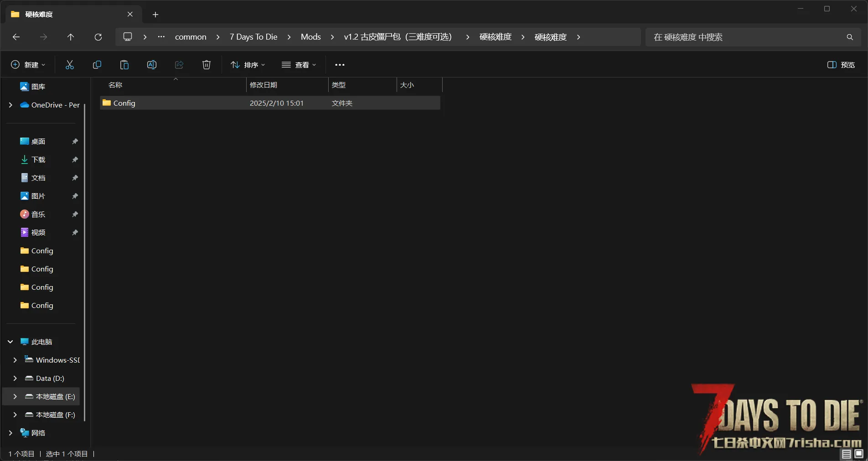Navigate back to previous folder

point(16,37)
